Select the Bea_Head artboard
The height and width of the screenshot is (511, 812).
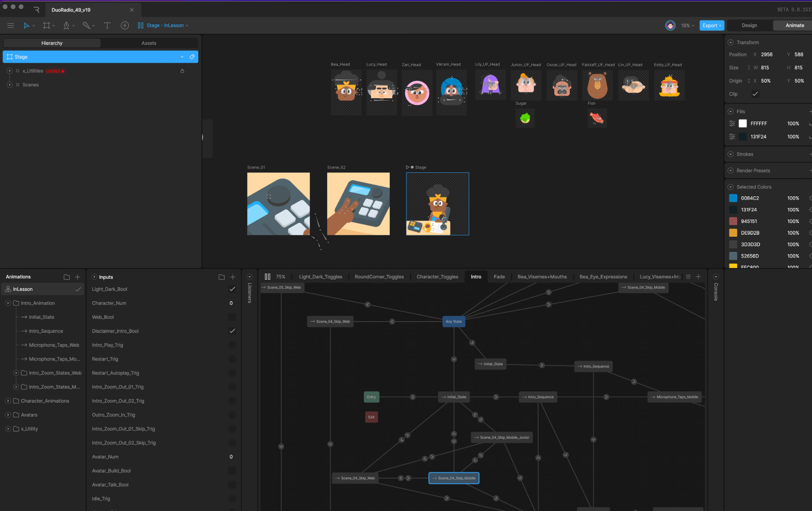[346, 92]
